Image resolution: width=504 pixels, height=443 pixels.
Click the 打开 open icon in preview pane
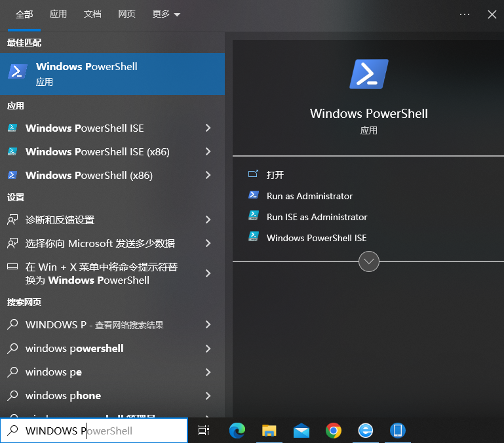pos(253,174)
